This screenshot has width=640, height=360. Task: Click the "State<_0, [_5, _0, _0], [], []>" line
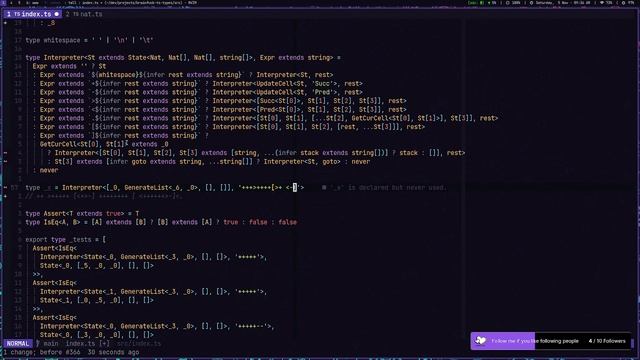tap(97, 266)
